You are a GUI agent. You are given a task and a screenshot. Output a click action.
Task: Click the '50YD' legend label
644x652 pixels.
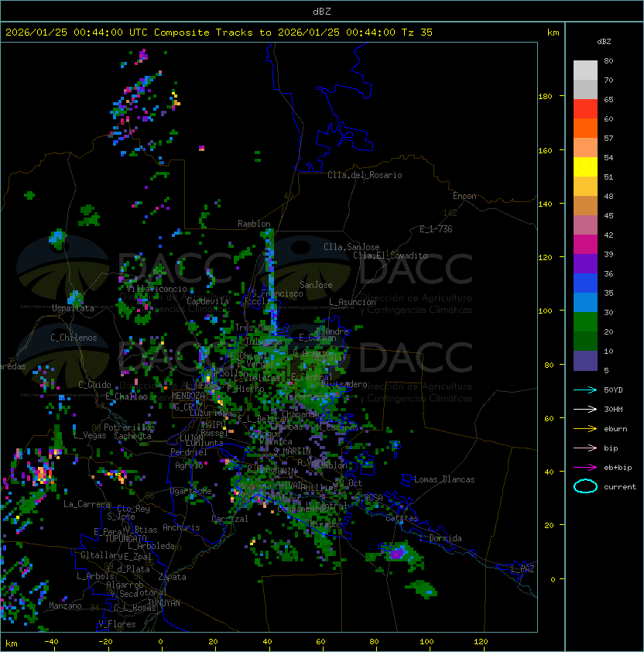click(x=613, y=390)
